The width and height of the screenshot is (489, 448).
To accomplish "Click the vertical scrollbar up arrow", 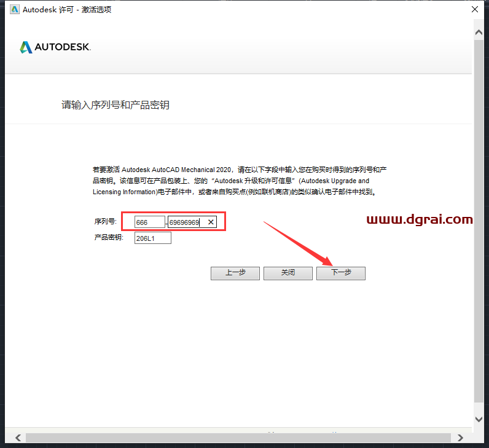I will [x=479, y=32].
